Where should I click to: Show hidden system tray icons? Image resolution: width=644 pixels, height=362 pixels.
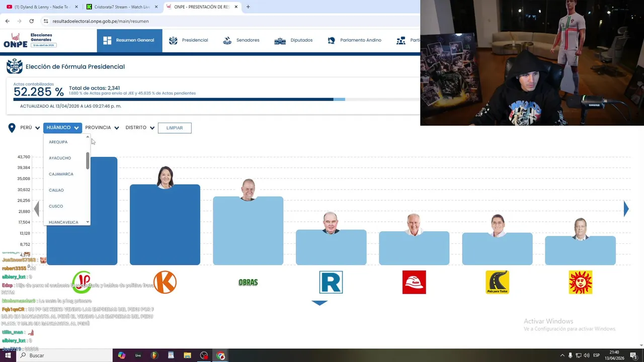click(x=562, y=355)
